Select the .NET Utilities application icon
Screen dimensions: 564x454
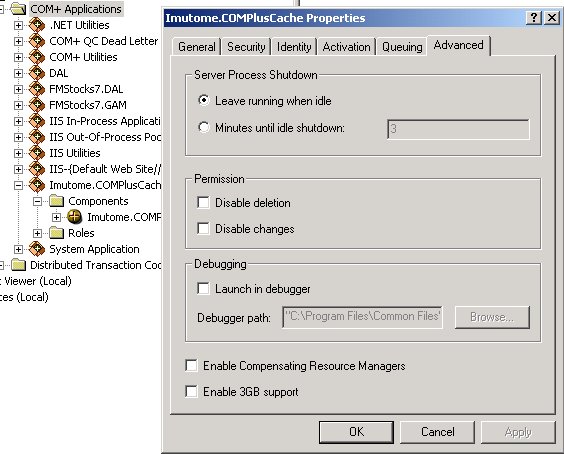pyautogui.click(x=37, y=25)
